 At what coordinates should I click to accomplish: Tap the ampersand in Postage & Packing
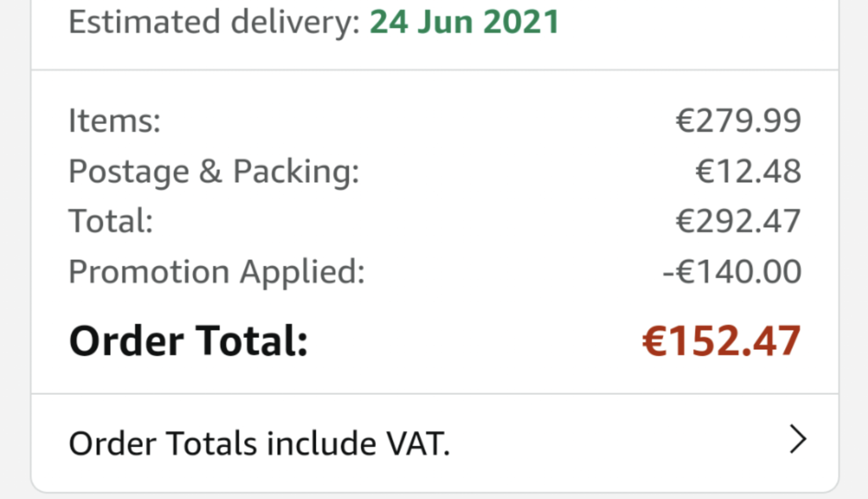(x=210, y=172)
